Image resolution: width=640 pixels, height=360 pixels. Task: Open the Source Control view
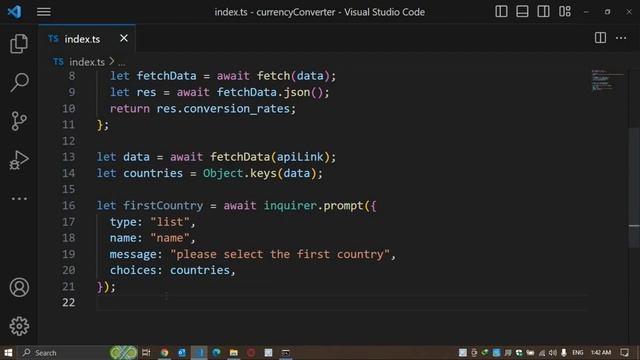point(19,121)
